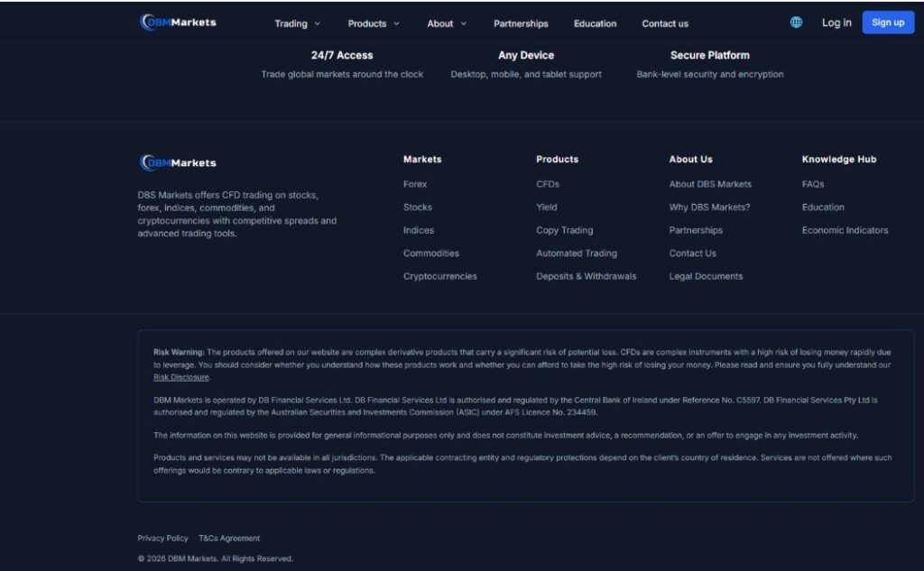Open the Cryptocurrencies footer link
The width and height of the screenshot is (924, 571).
pyautogui.click(x=439, y=276)
